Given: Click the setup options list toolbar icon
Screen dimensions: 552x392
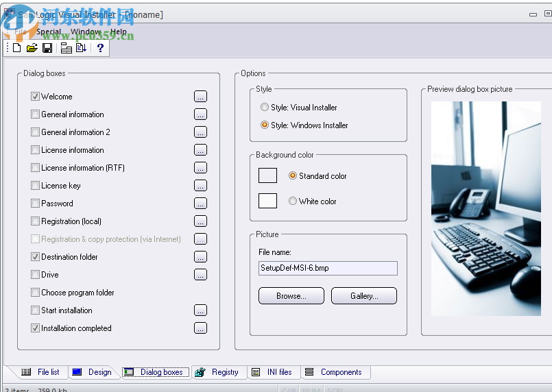Looking at the screenshot, I should pos(67,48).
